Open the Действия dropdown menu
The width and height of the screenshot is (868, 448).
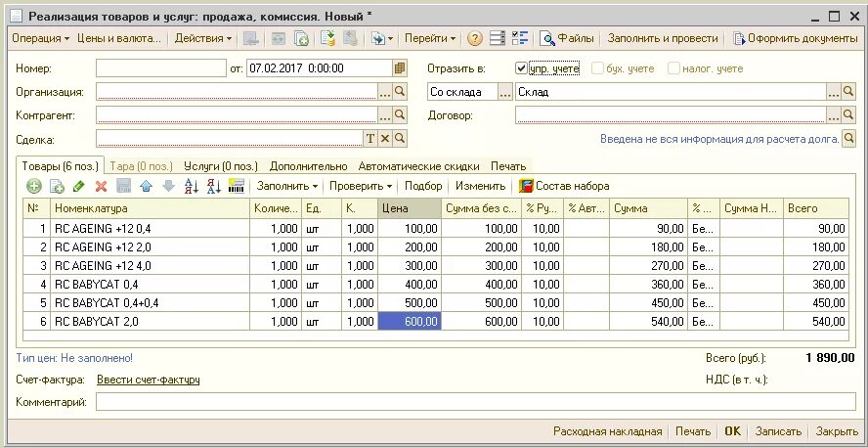(x=203, y=38)
